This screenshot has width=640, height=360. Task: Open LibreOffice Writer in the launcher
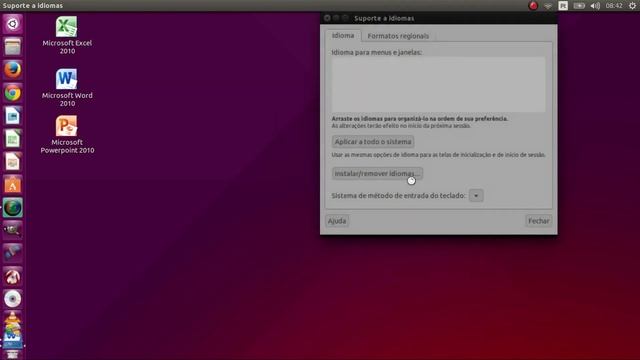[13, 116]
